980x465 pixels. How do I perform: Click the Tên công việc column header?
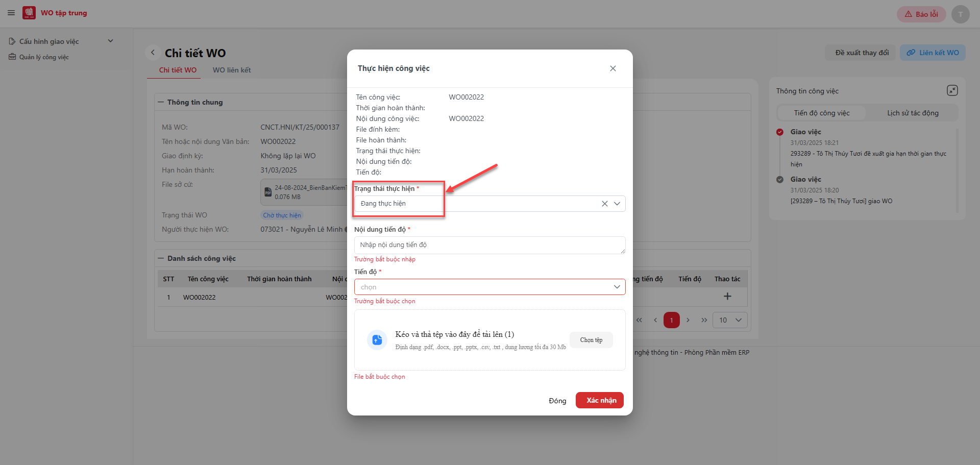pyautogui.click(x=208, y=279)
